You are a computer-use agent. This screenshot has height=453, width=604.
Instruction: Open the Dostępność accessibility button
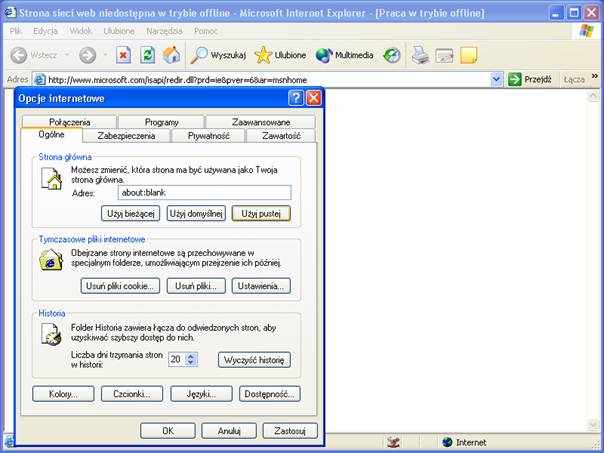270,394
